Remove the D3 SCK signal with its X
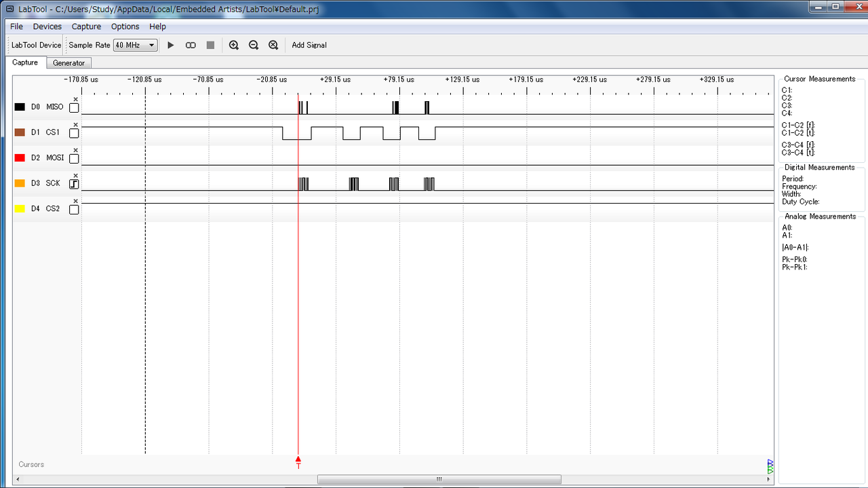 point(75,176)
